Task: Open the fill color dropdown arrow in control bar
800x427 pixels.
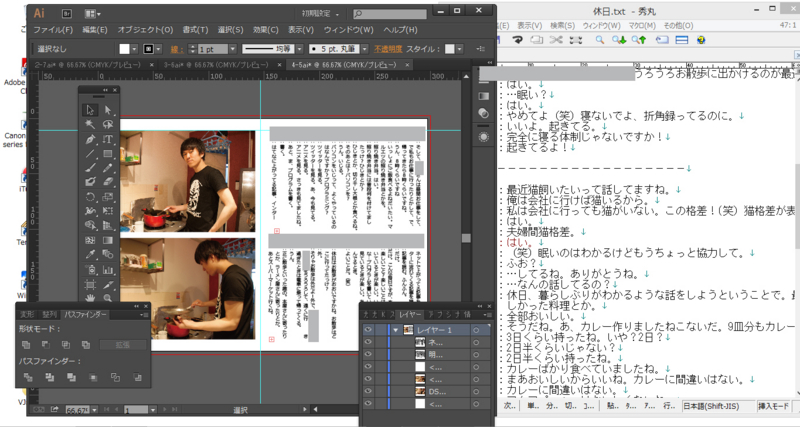Action: pyautogui.click(x=134, y=49)
